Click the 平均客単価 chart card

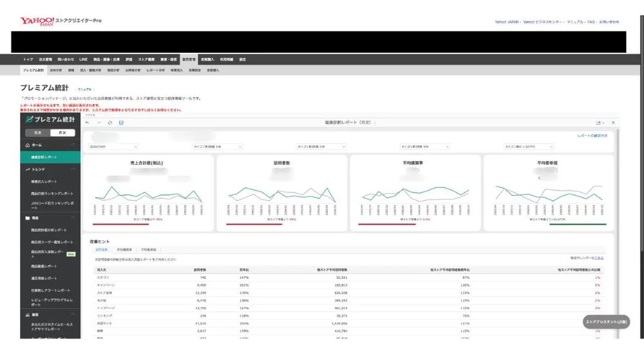(548, 192)
